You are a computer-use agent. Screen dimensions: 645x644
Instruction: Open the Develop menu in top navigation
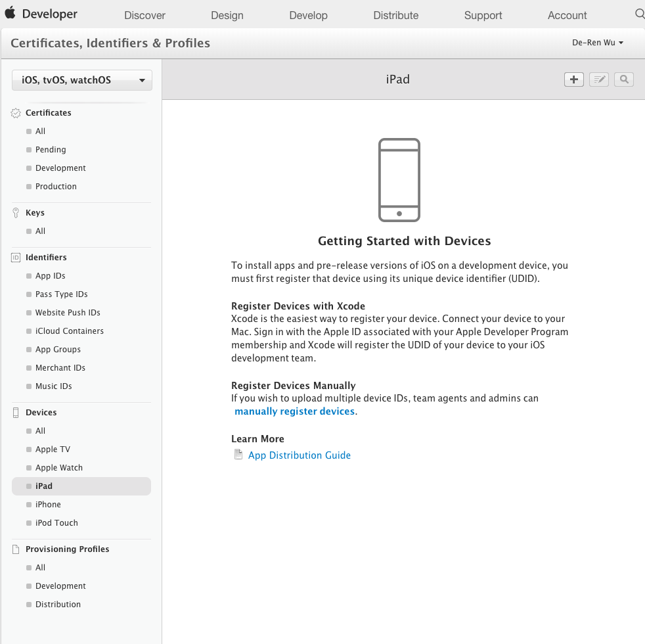[308, 15]
